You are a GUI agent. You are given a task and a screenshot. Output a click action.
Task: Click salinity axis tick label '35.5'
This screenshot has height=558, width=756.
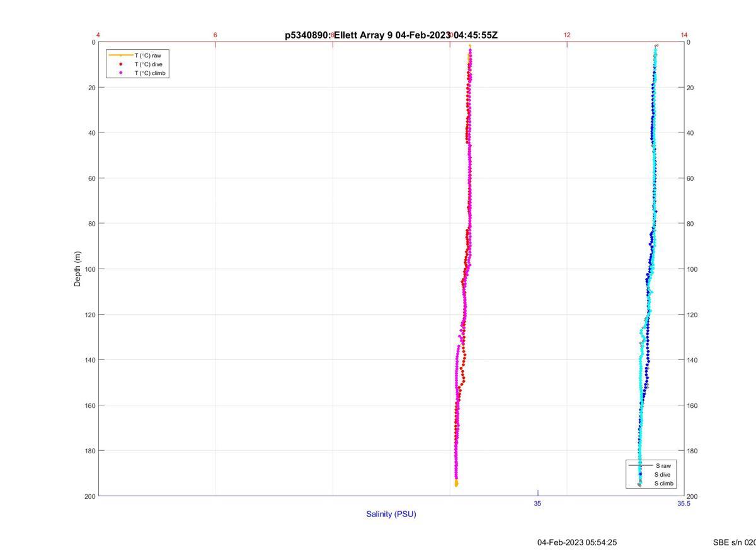684,503
